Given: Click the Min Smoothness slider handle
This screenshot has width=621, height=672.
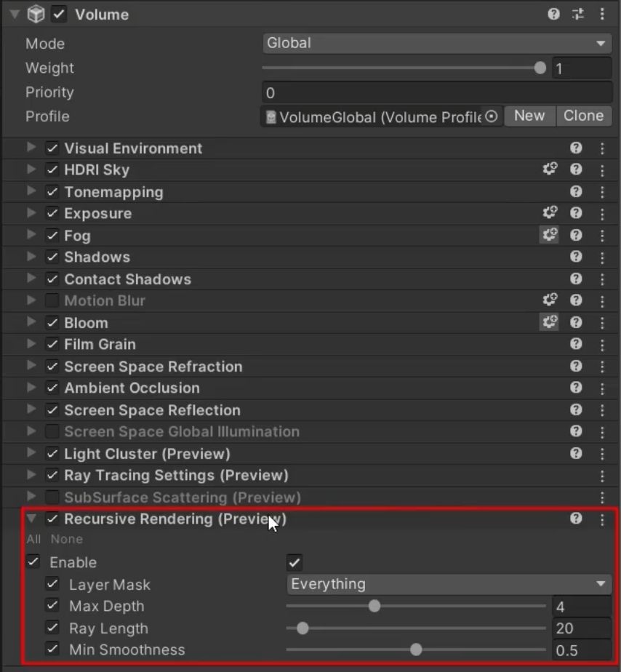Looking at the screenshot, I should pos(416,649).
